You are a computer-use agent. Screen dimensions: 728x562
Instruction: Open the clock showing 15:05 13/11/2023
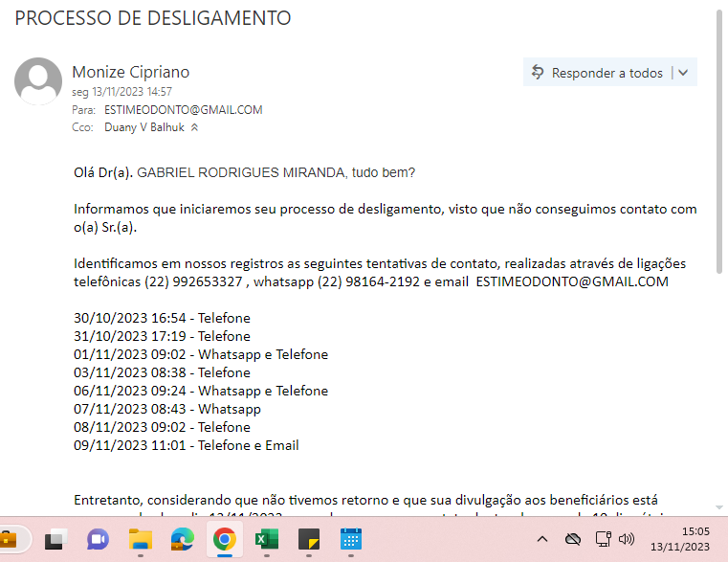pos(680,539)
